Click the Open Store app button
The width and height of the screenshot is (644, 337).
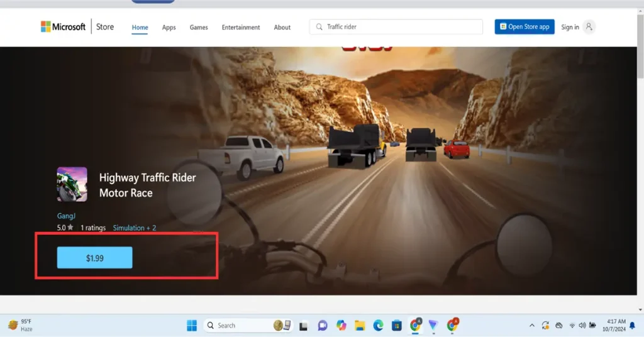524,27
